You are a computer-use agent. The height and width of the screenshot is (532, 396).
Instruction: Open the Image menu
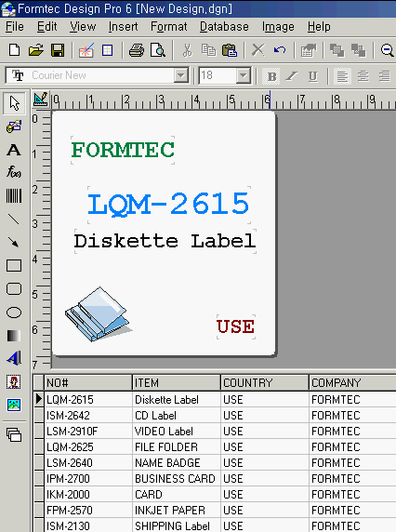click(x=278, y=26)
